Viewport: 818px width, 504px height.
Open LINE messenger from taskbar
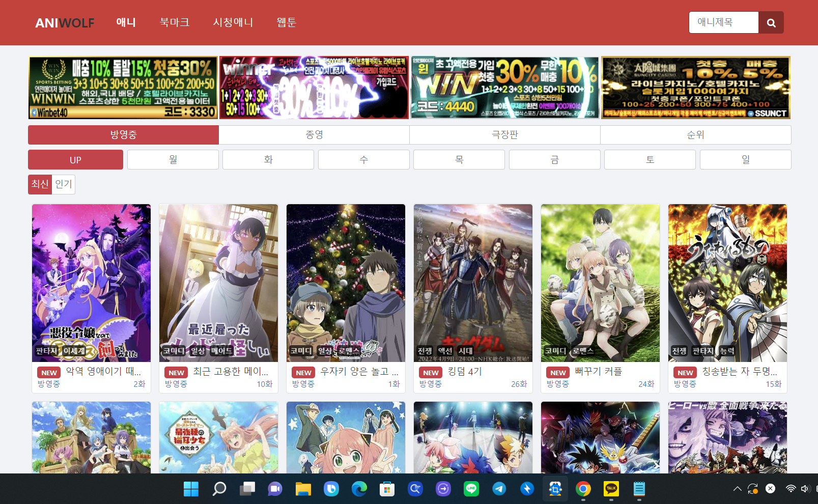(x=471, y=489)
